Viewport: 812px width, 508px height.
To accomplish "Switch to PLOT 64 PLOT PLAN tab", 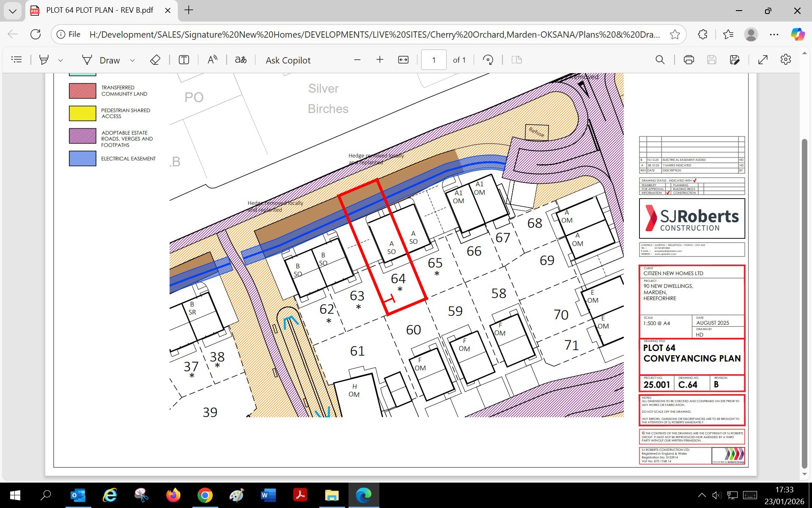I will tap(99, 10).
